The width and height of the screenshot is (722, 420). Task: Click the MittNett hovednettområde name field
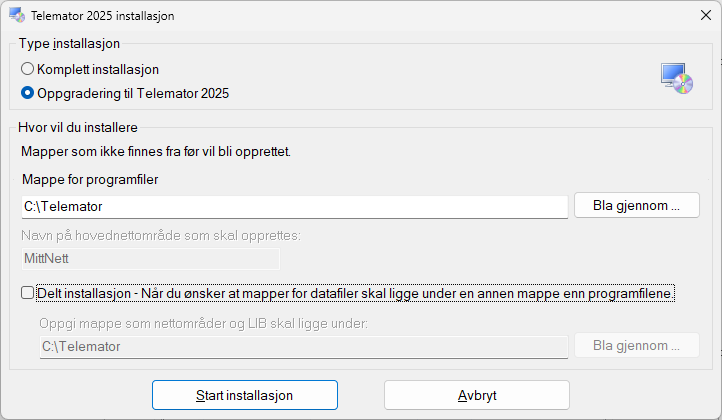pyautogui.click(x=151, y=259)
